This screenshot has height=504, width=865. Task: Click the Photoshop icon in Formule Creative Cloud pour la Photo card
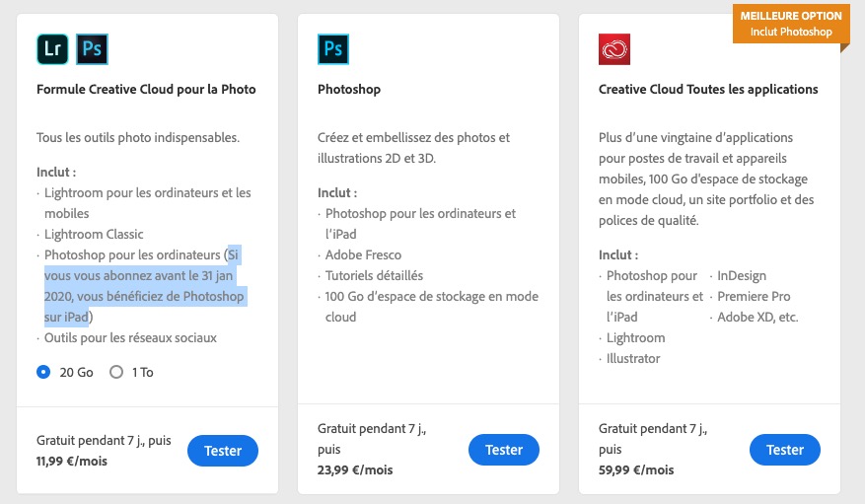point(92,49)
